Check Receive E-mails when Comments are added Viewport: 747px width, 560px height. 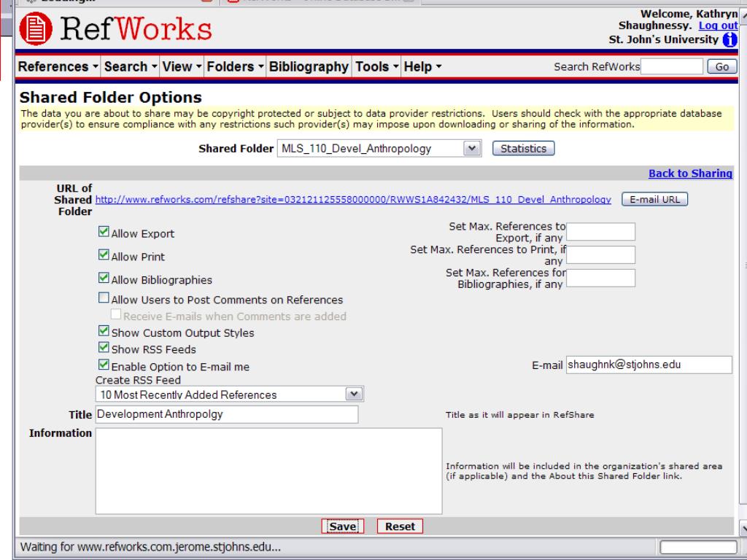[x=116, y=314]
